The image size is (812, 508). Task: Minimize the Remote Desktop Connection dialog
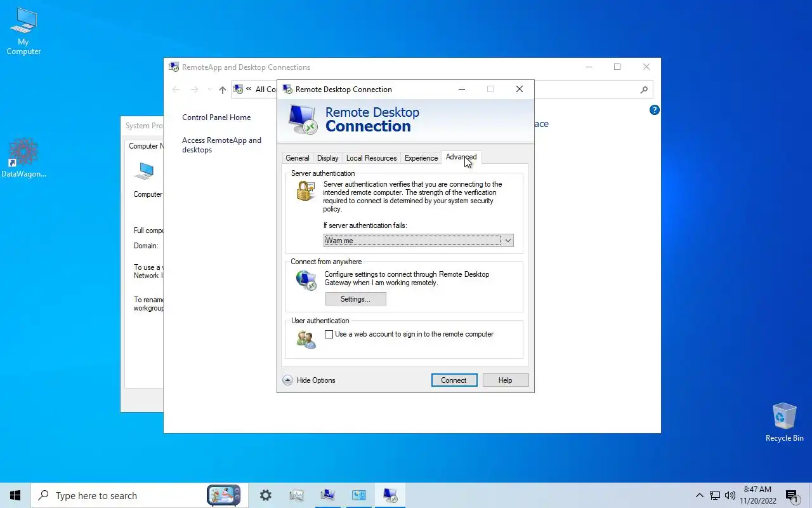pyautogui.click(x=462, y=89)
